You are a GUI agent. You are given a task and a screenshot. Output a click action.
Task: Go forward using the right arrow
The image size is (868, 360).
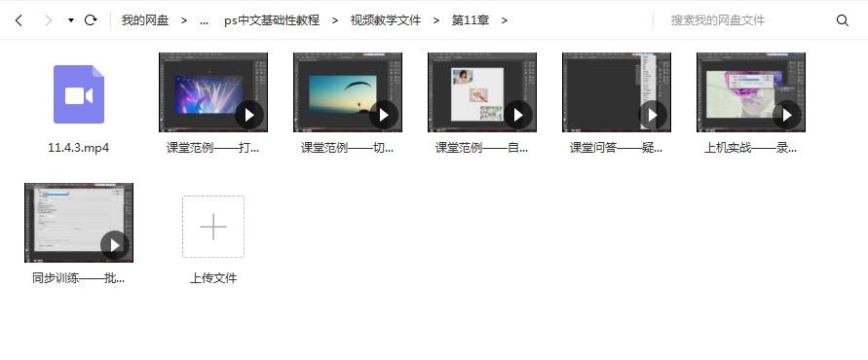coord(48,20)
